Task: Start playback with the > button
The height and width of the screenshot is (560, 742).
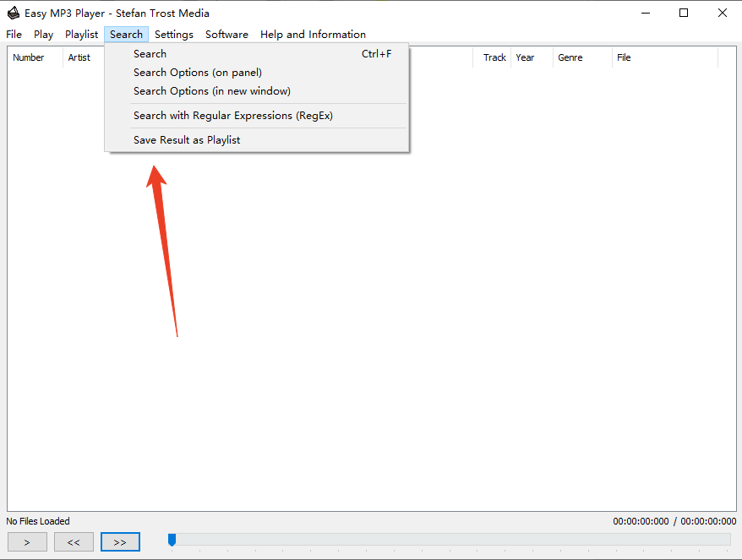Action: point(27,542)
